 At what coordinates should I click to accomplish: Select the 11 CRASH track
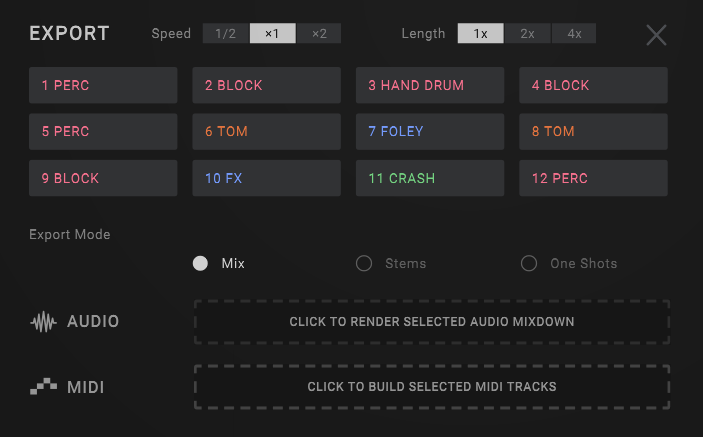(x=430, y=178)
